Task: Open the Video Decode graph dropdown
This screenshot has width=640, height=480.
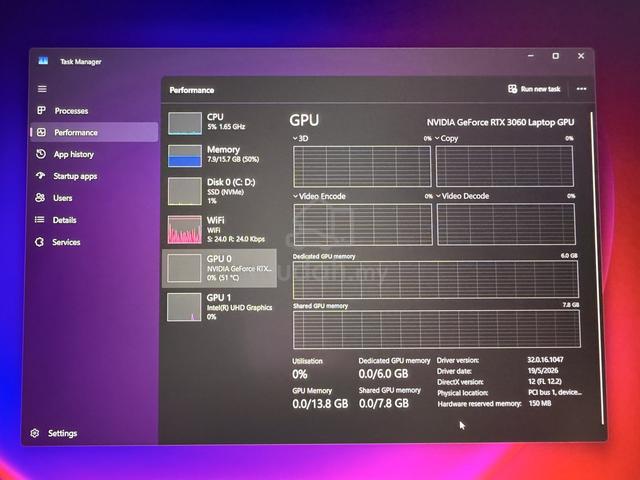Action: coord(438,196)
